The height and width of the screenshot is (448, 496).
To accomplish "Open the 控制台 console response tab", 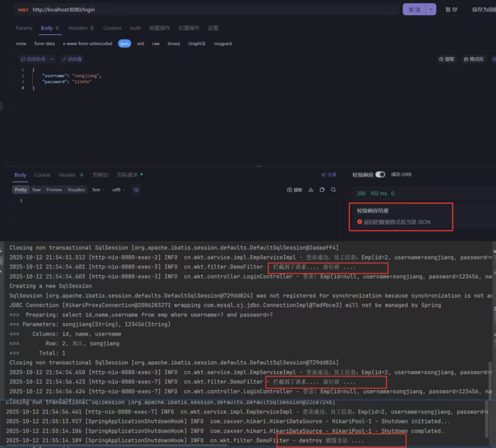I will [x=101, y=175].
